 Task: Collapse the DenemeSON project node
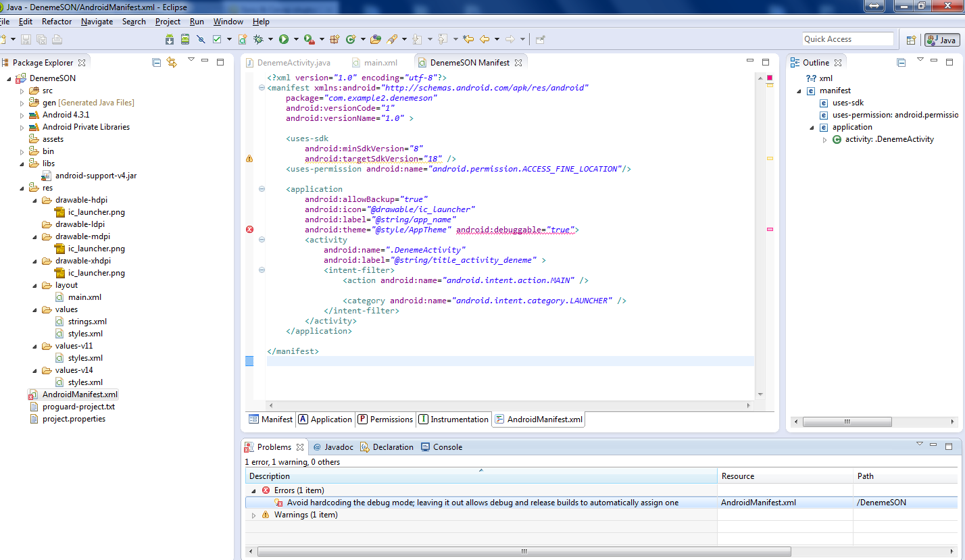click(9, 78)
